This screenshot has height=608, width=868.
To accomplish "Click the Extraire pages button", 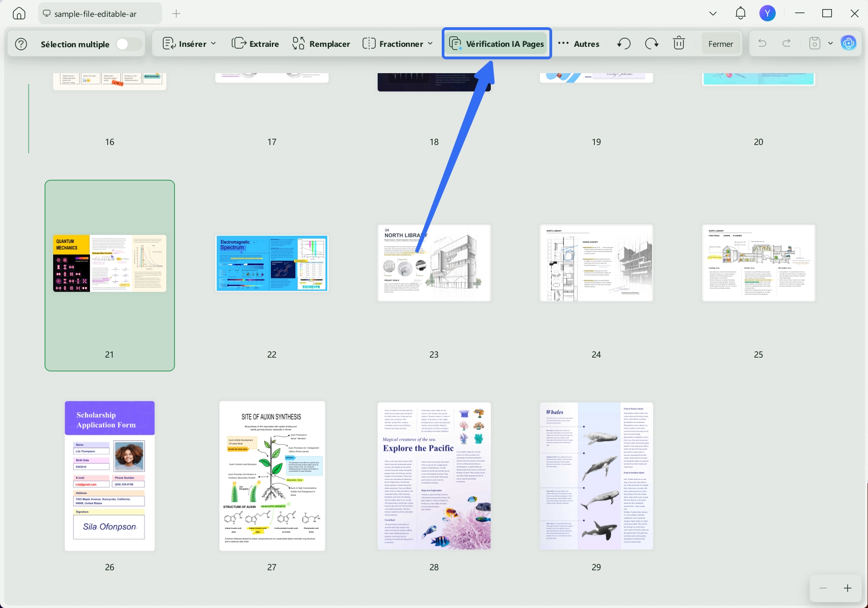I will 255,44.
